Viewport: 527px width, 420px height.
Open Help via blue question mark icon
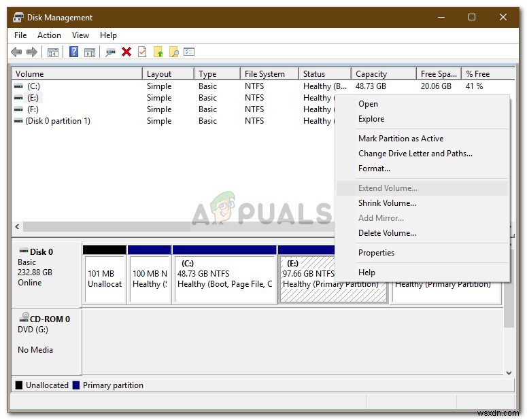73,52
